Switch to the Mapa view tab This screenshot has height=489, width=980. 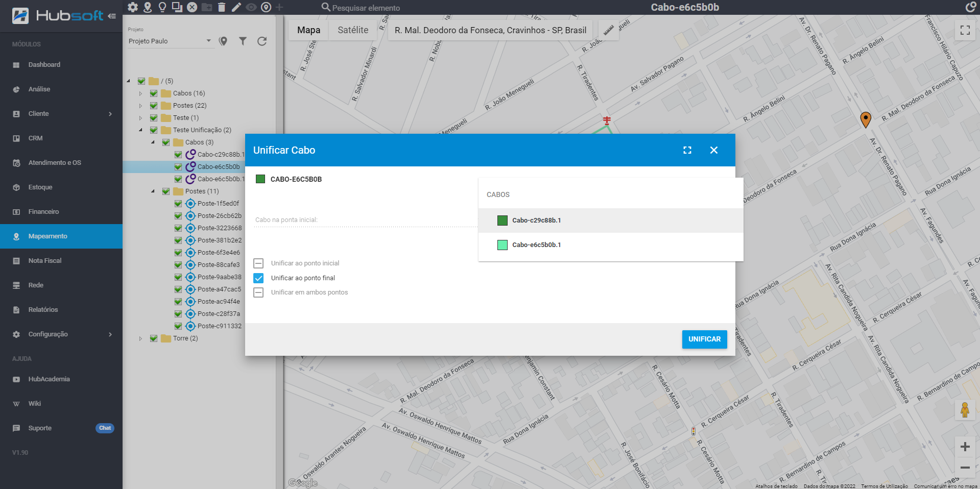tap(309, 30)
